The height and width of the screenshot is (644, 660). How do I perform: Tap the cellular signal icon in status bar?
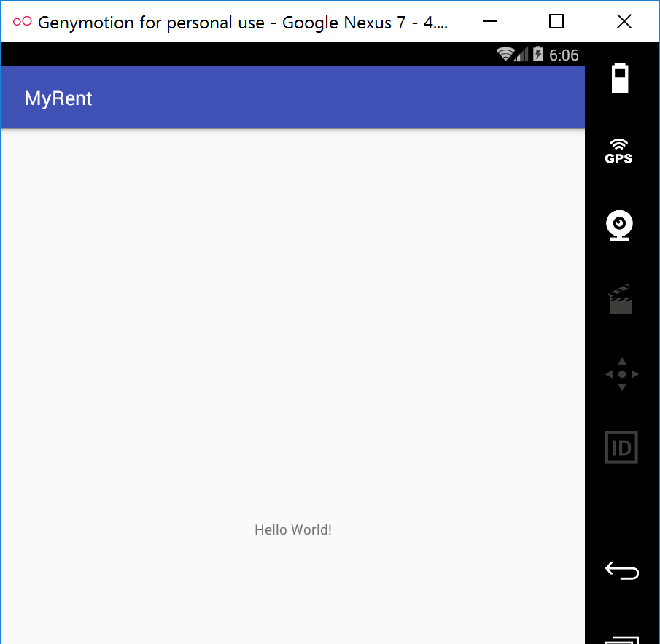click(521, 55)
